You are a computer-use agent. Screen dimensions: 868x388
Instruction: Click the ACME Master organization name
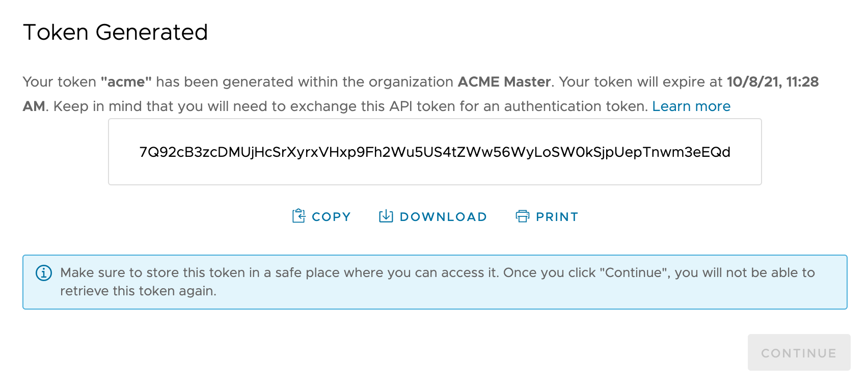504,82
